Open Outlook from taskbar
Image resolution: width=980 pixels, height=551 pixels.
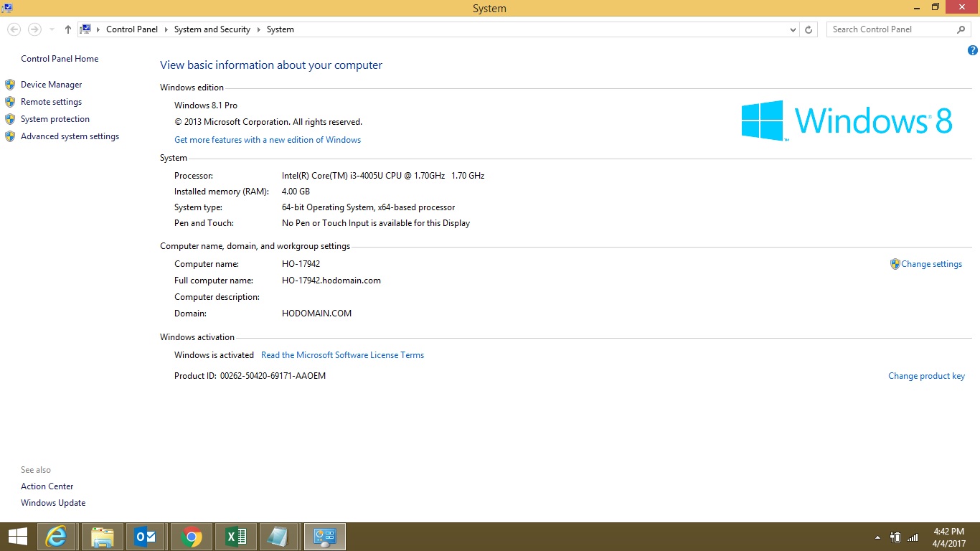click(146, 537)
